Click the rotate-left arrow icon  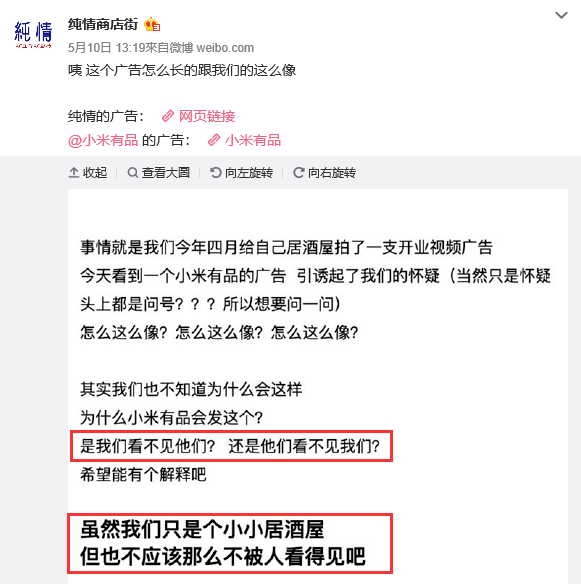point(216,172)
